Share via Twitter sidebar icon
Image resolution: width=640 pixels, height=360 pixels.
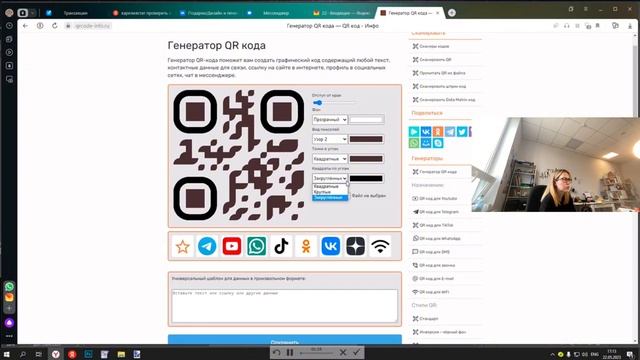(x=462, y=131)
